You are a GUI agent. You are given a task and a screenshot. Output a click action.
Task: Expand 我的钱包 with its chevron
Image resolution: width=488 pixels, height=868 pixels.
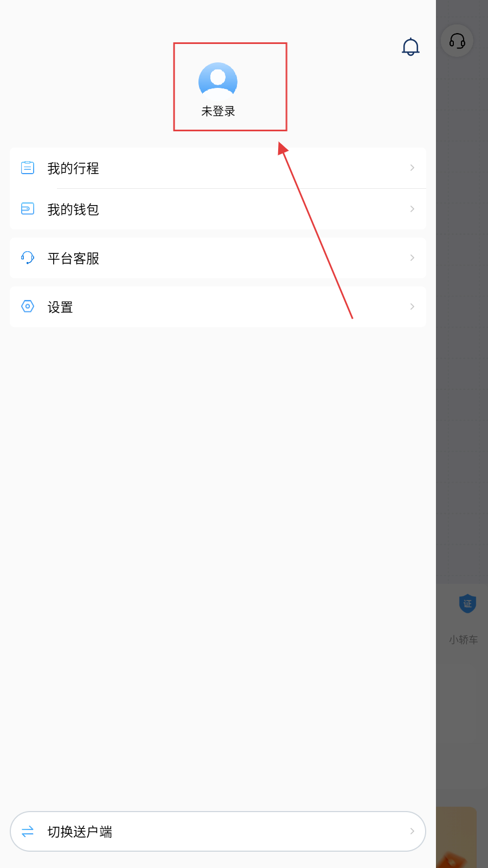pos(412,209)
